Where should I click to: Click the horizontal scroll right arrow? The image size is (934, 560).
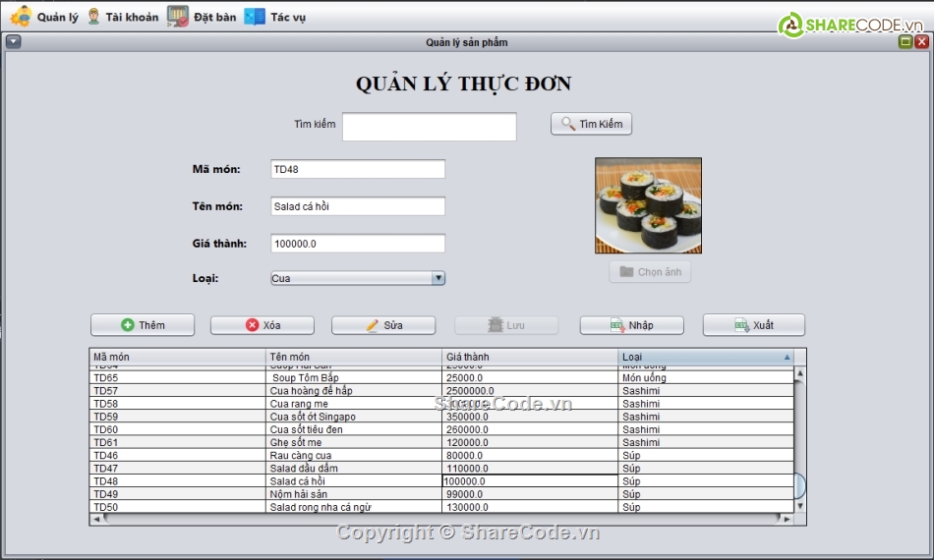click(x=788, y=519)
